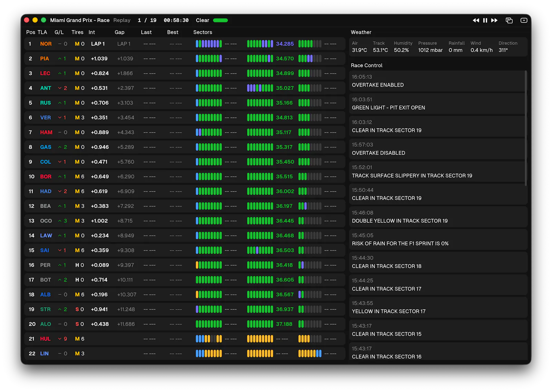Image resolution: width=552 pixels, height=392 pixels.
Task: Click the Pos column header
Action: tap(31, 32)
